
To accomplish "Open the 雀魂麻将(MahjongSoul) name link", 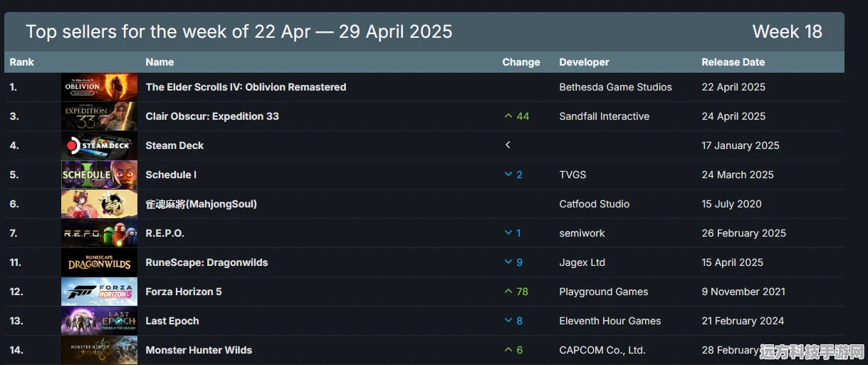I will 202,204.
